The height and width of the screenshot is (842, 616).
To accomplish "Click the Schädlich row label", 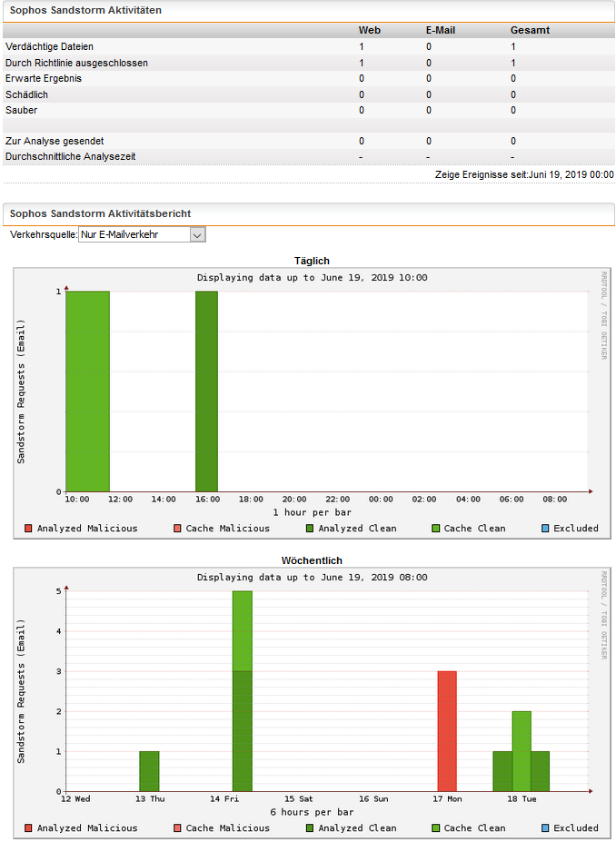I will click(27, 94).
